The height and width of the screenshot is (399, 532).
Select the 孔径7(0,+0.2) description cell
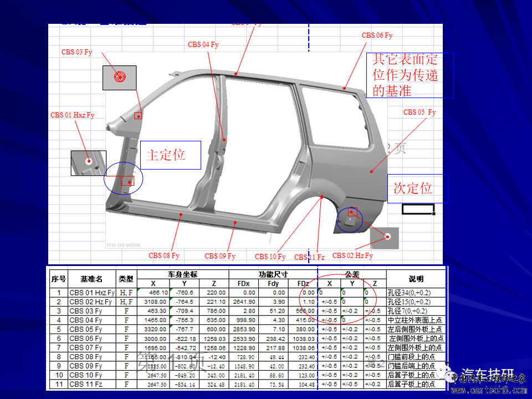click(416, 311)
